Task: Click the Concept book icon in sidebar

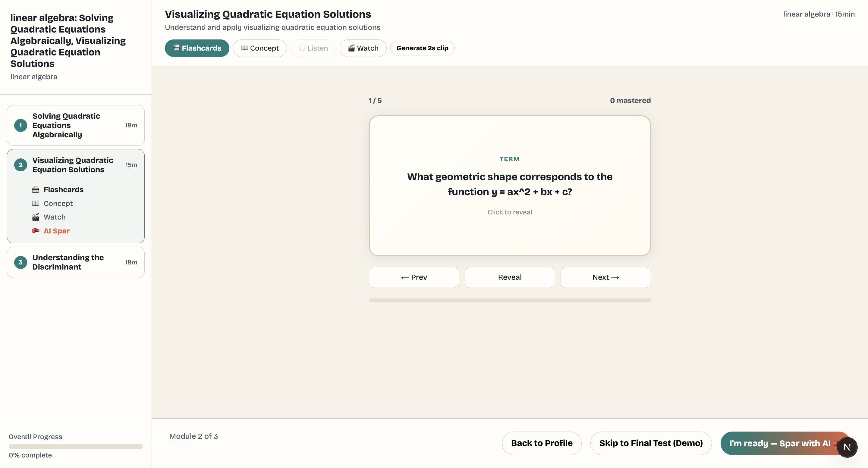Action: click(x=35, y=203)
